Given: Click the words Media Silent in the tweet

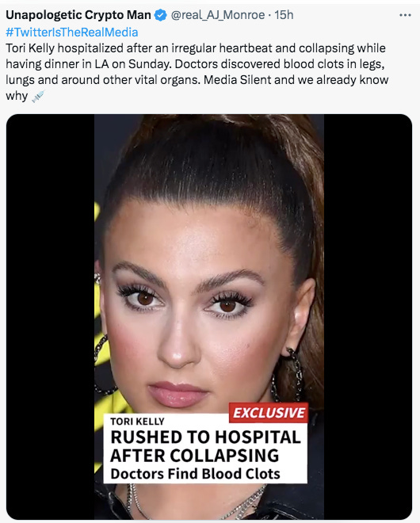Looking at the screenshot, I should pos(235,80).
